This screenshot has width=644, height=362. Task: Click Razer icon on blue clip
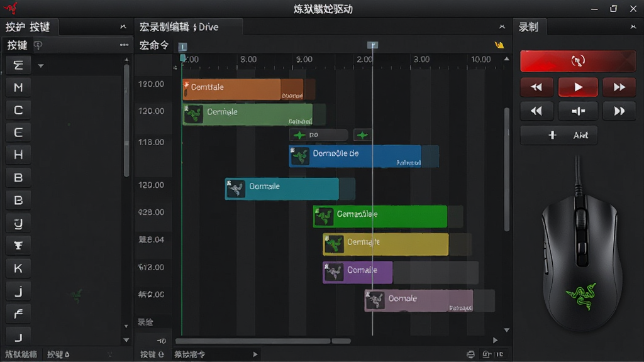point(300,156)
